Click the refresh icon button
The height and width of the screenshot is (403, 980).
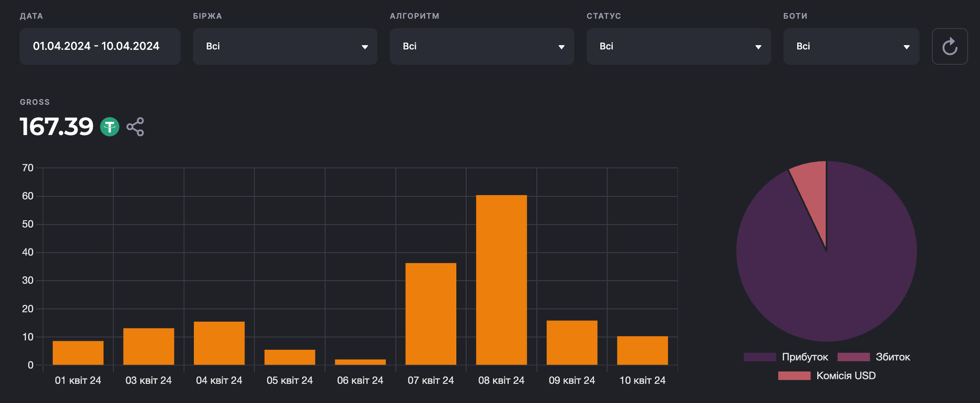pos(949,46)
